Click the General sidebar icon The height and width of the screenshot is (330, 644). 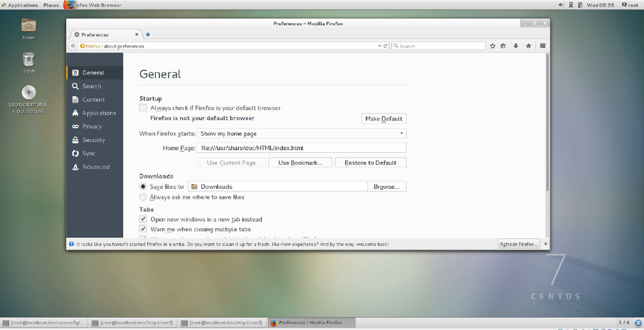click(75, 73)
